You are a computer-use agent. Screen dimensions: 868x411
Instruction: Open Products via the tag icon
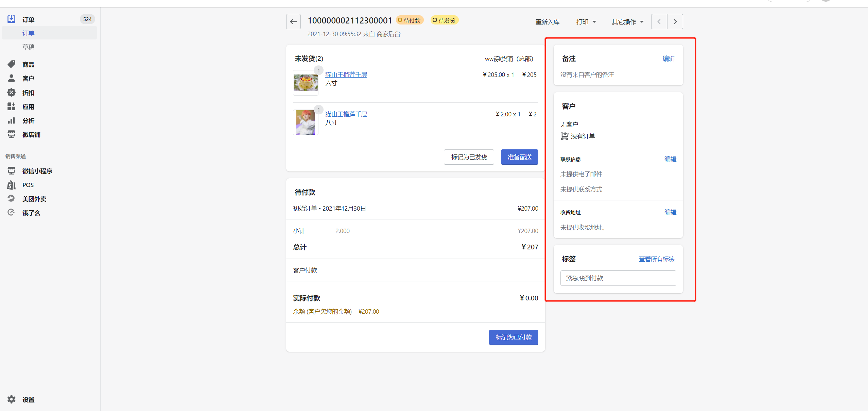pyautogui.click(x=12, y=64)
